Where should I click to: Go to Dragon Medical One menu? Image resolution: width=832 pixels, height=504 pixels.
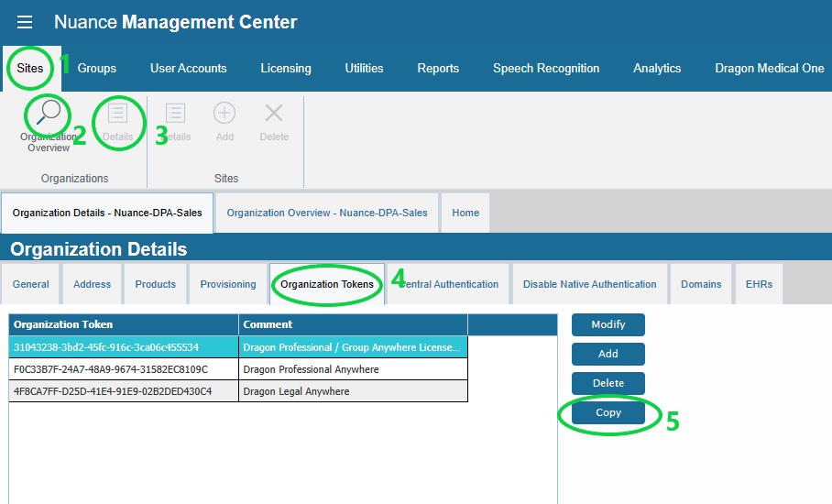(769, 68)
